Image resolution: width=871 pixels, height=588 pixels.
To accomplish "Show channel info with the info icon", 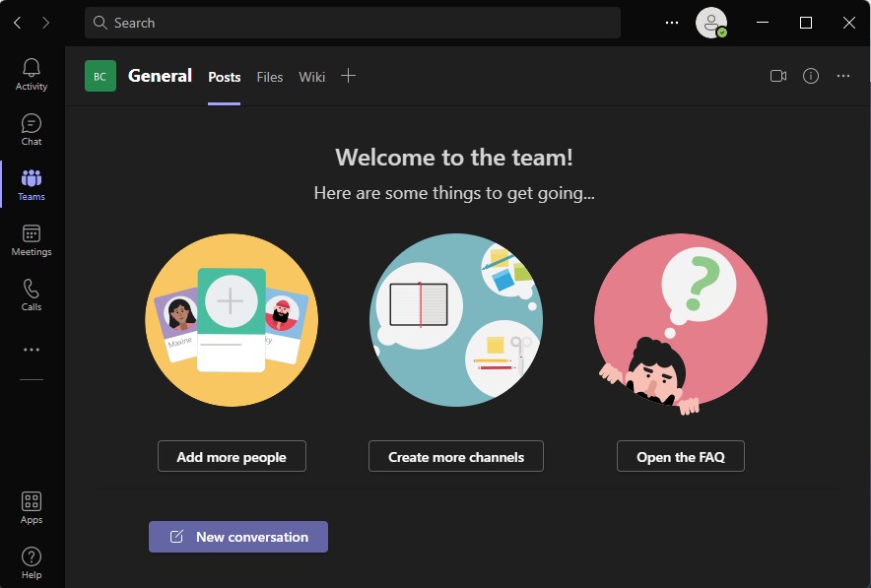I will 811,76.
